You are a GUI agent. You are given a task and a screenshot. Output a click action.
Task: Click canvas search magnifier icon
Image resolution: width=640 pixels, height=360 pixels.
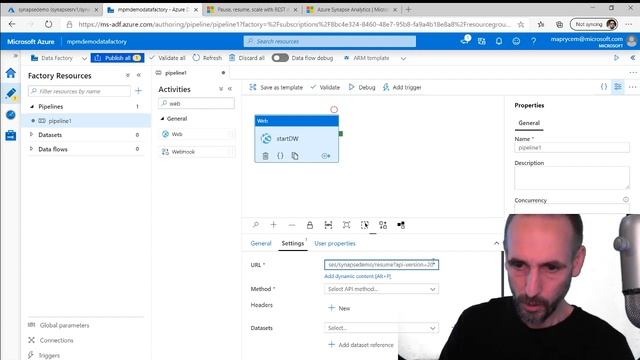[x=256, y=225]
